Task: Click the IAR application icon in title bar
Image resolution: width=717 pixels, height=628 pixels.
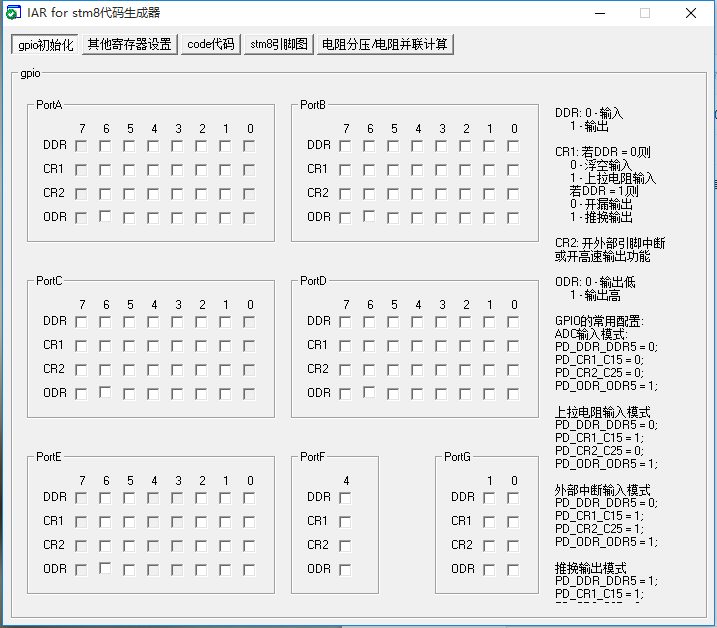Action: 13,12
